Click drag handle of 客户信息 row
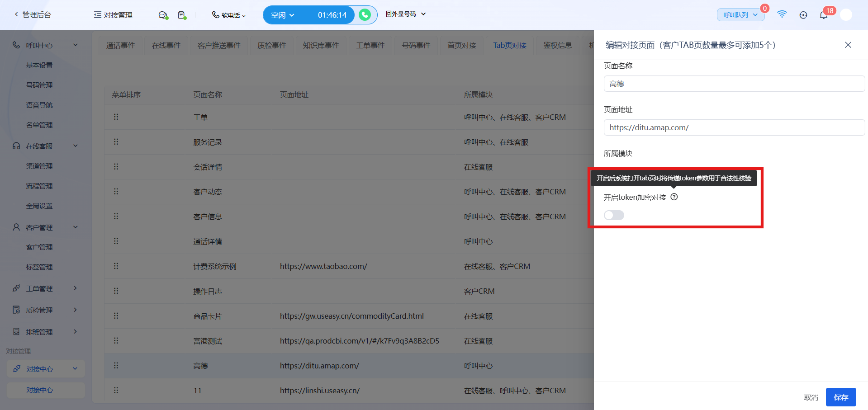The height and width of the screenshot is (410, 868). pos(116,217)
